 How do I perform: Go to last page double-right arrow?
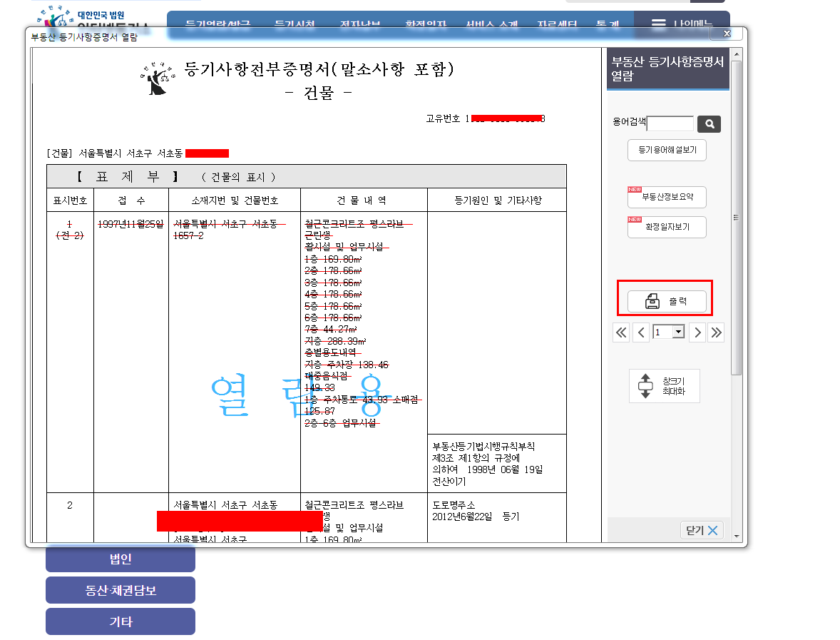716,333
